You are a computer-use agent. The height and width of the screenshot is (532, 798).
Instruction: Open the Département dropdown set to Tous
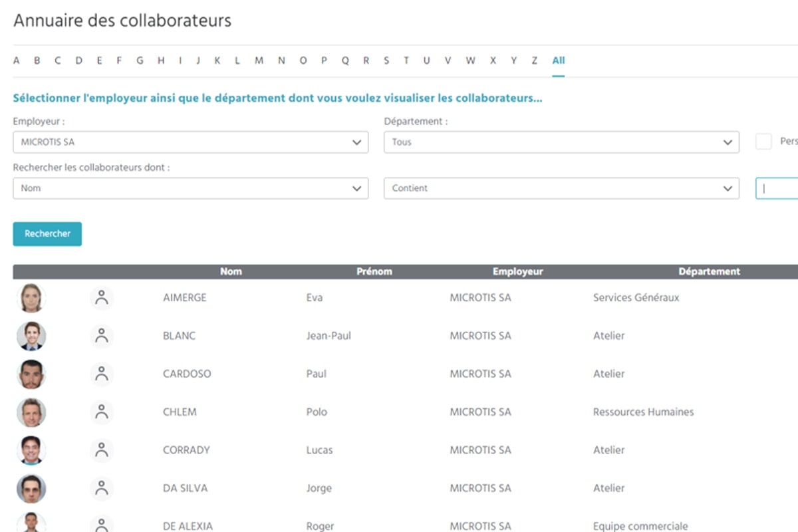(x=561, y=142)
